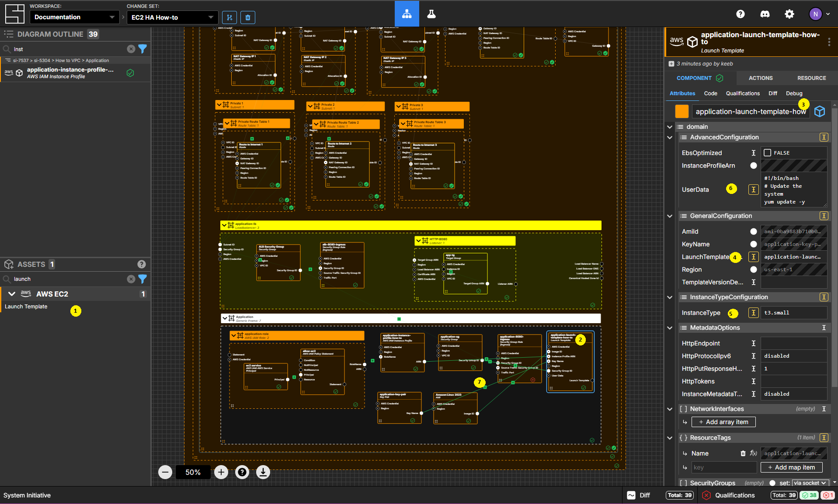
Task: Collapse the AWS EC2 asset category
Action: 12,294
